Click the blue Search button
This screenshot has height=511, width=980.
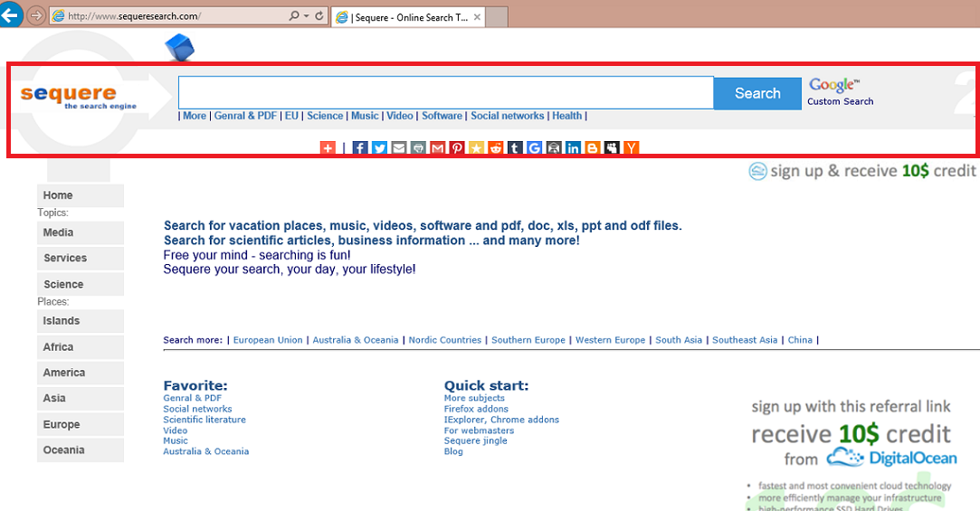click(757, 93)
